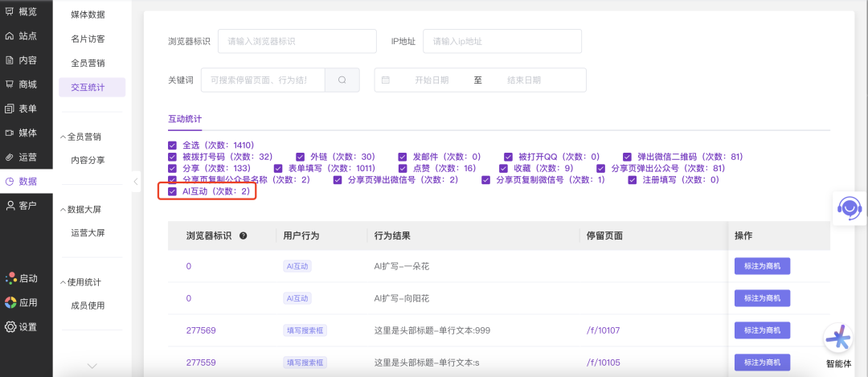Open the 设置 settings gear icon

(10, 327)
